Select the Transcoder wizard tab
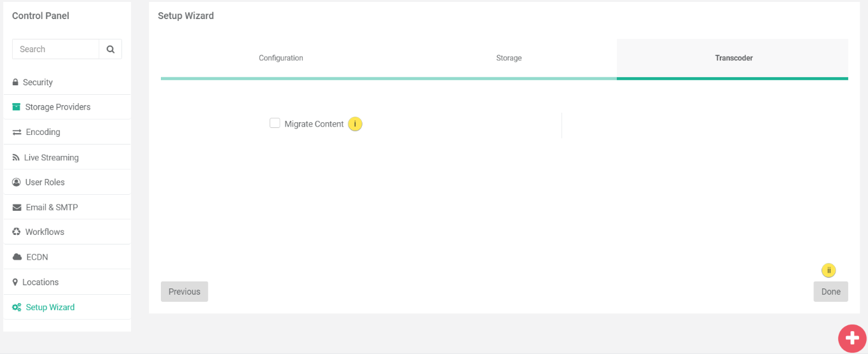Image resolution: width=868 pixels, height=354 pixels. pyautogui.click(x=733, y=58)
